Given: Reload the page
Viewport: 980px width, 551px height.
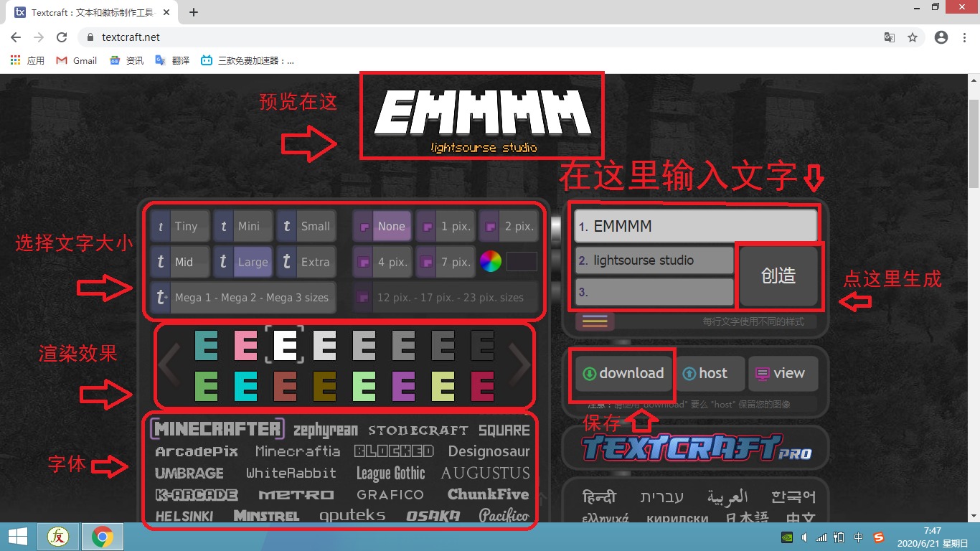Looking at the screenshot, I should point(62,37).
